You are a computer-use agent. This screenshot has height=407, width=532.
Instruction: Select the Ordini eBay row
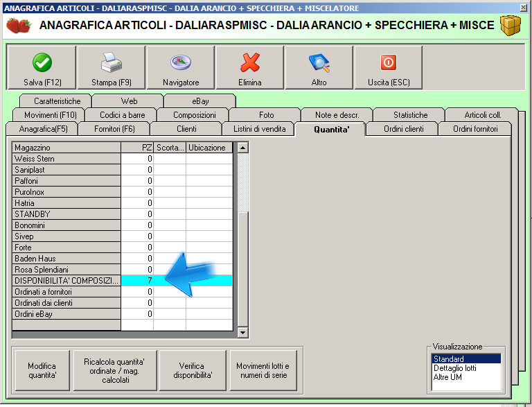pyautogui.click(x=123, y=314)
